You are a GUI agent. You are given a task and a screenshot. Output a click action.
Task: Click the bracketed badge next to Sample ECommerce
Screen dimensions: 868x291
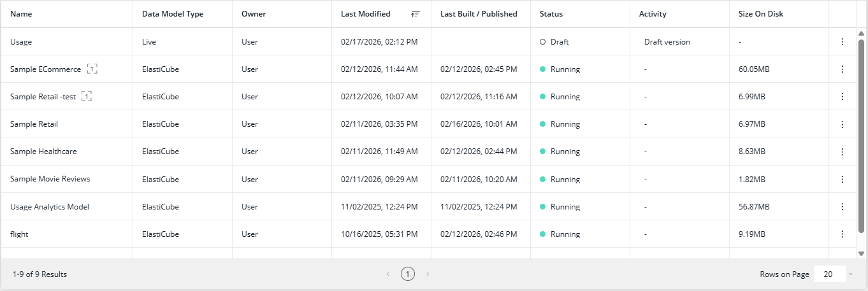tap(92, 69)
